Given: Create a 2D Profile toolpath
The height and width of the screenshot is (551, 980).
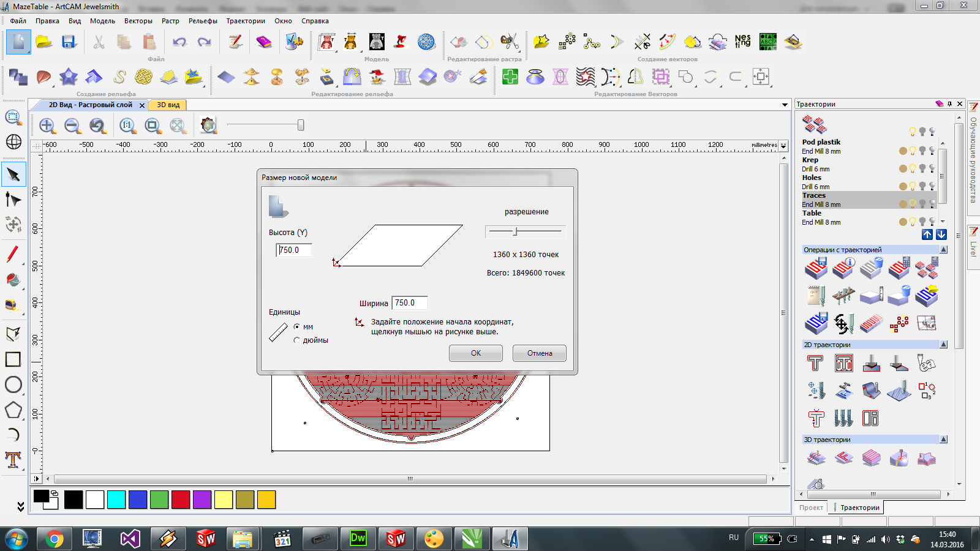Looking at the screenshot, I should click(x=815, y=364).
